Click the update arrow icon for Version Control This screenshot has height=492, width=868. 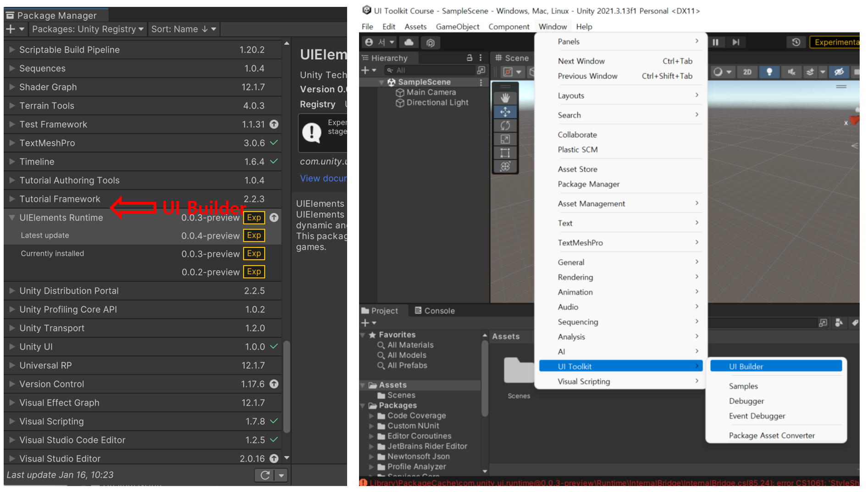274,384
